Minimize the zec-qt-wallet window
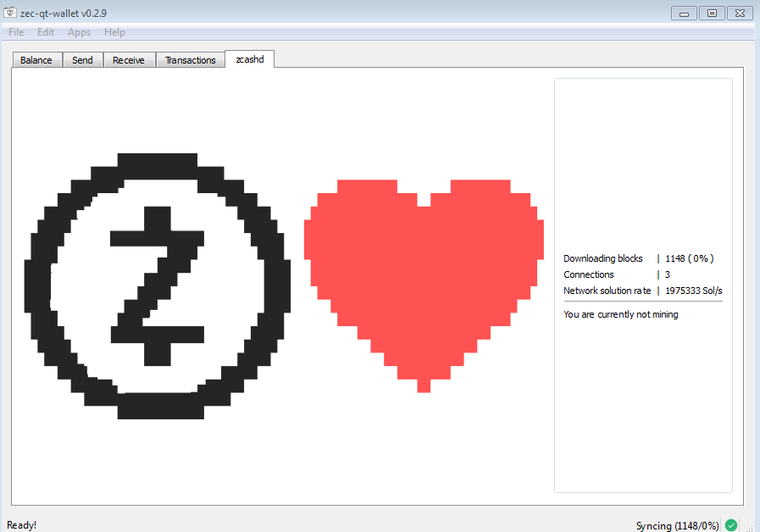Screen dimensions: 760x532 685,13
